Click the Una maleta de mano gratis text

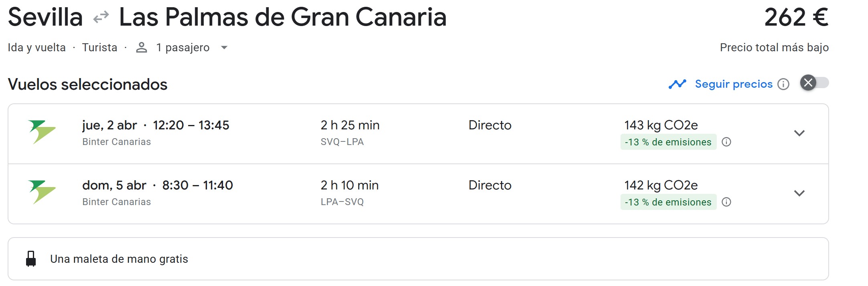tap(119, 259)
